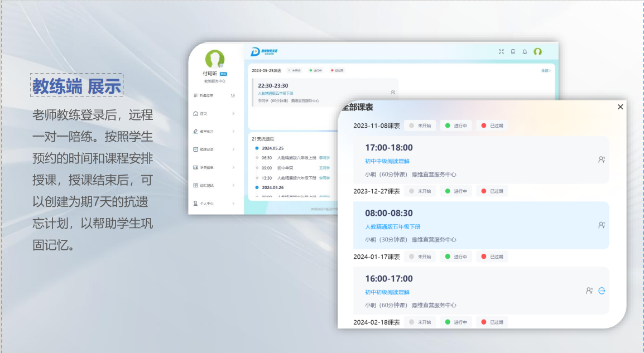Collapse the sidebar with 折叠菜单 toggle icon
The width and height of the screenshot is (644, 353).
[233, 95]
